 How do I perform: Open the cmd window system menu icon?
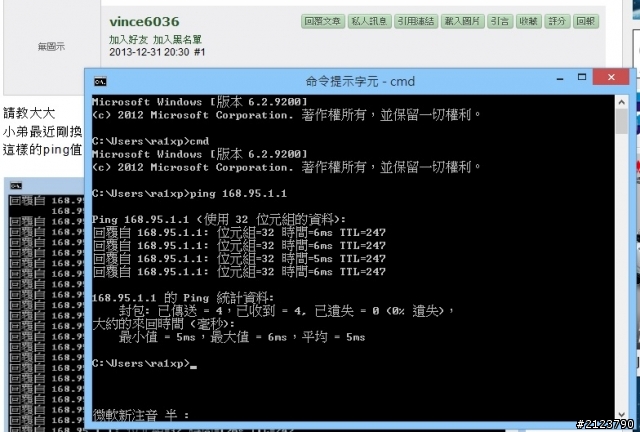(x=100, y=81)
